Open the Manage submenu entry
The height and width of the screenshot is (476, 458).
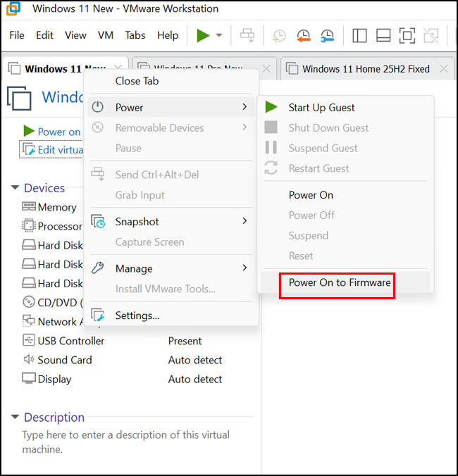pyautogui.click(x=171, y=269)
